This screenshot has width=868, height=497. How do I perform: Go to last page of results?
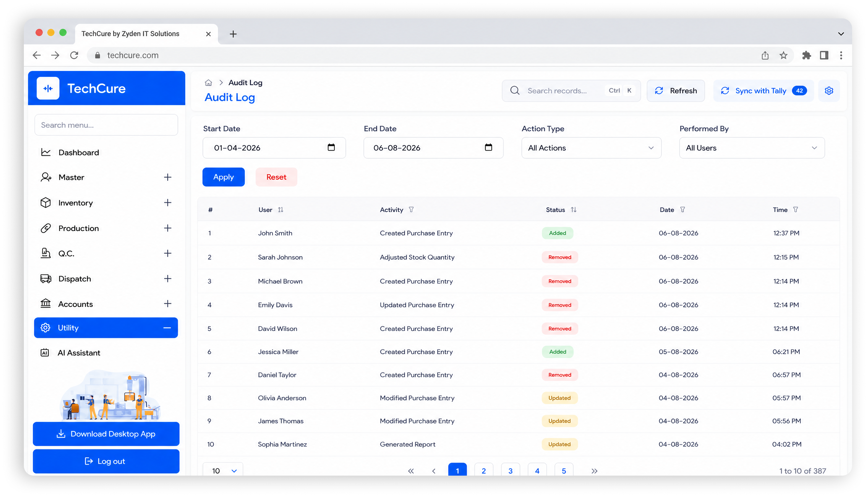(x=594, y=471)
